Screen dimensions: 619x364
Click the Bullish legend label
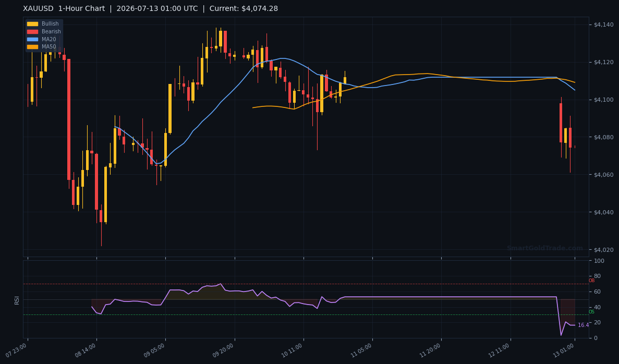pyautogui.click(x=50, y=24)
